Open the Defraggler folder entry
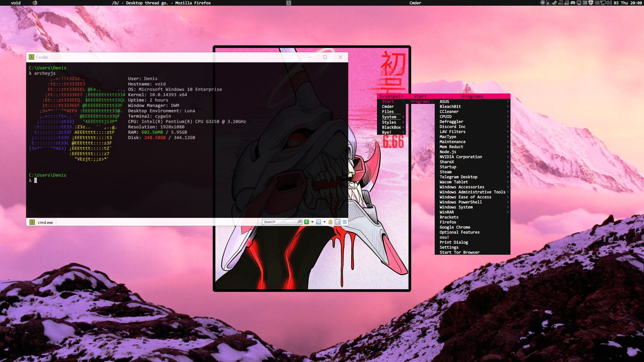The width and height of the screenshot is (644, 362). click(x=473, y=122)
